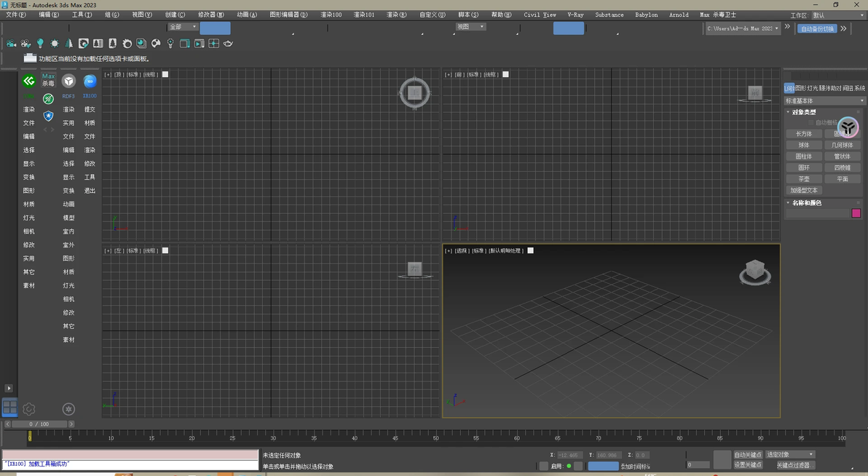Click the first camera icon in the toolbar

11,43
